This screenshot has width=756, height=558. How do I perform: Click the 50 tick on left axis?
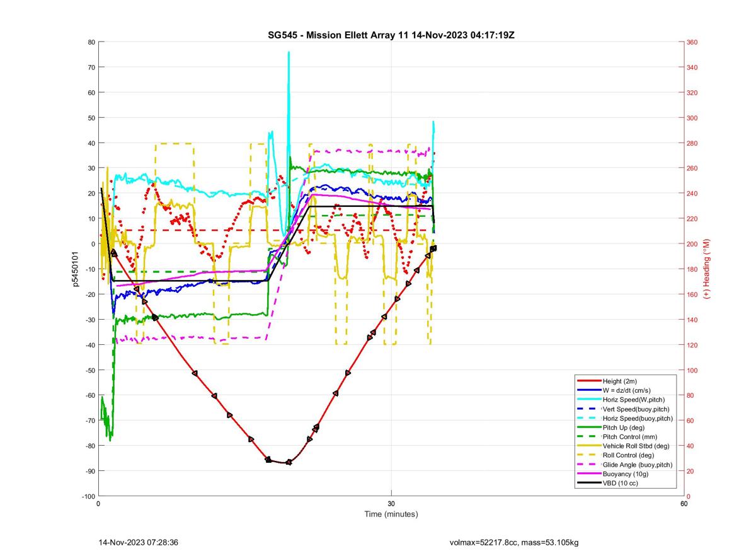pyautogui.click(x=91, y=118)
